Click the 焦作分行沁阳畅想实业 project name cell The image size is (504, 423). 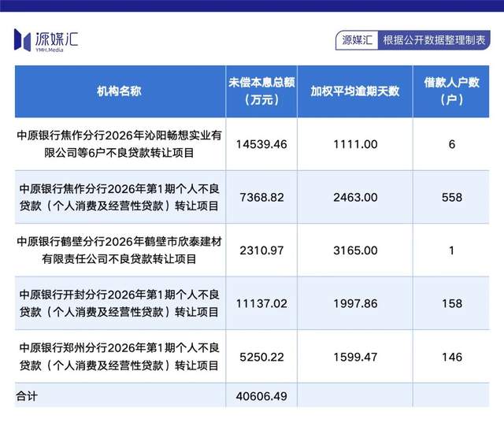(x=119, y=144)
